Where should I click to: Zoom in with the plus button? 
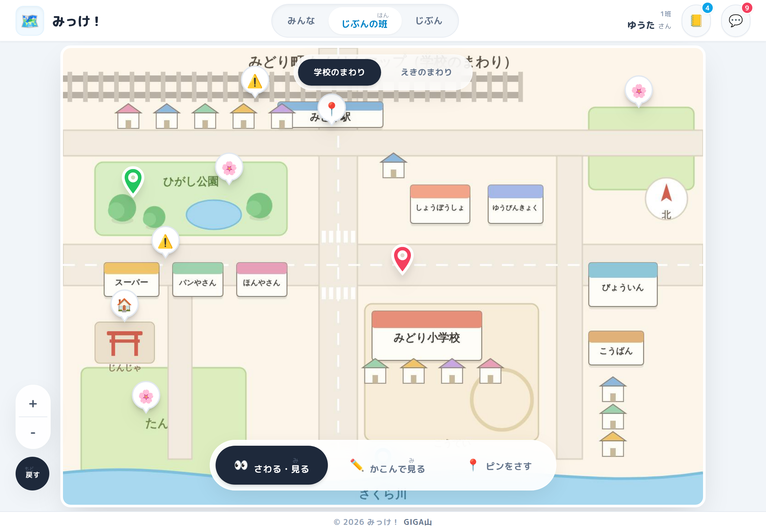pyautogui.click(x=33, y=403)
